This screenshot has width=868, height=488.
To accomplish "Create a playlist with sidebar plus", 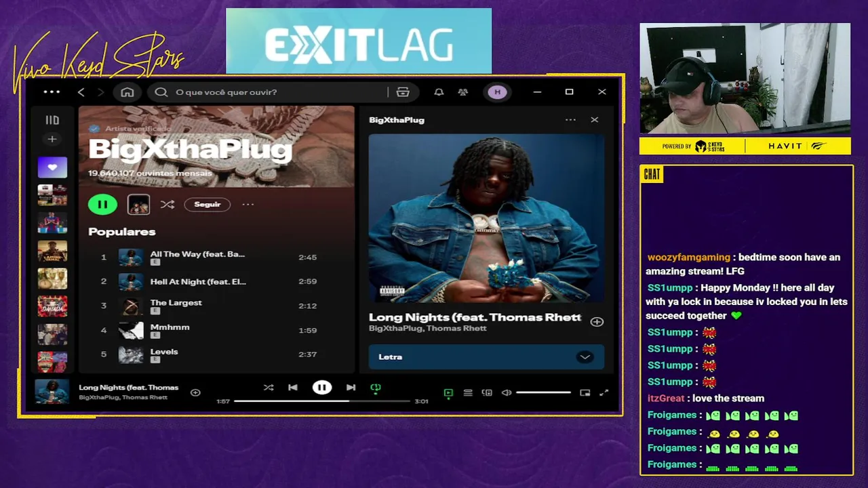I will pyautogui.click(x=52, y=139).
